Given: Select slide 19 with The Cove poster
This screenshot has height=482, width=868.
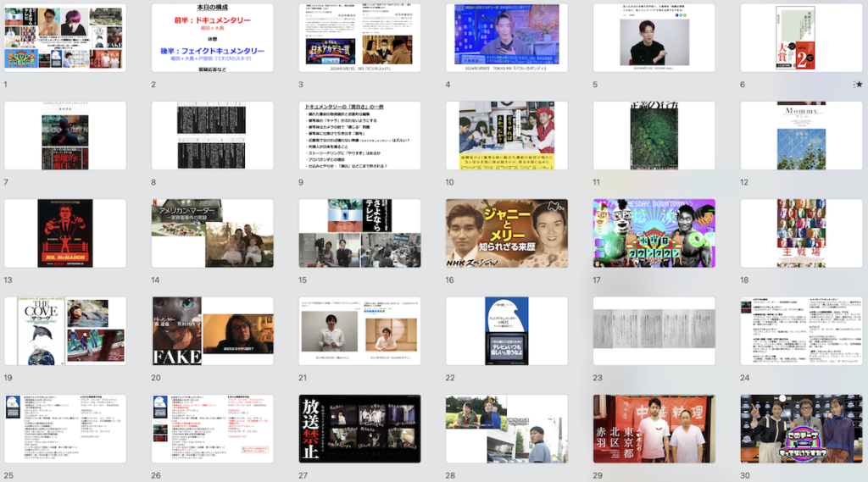Looking at the screenshot, I should tap(65, 331).
